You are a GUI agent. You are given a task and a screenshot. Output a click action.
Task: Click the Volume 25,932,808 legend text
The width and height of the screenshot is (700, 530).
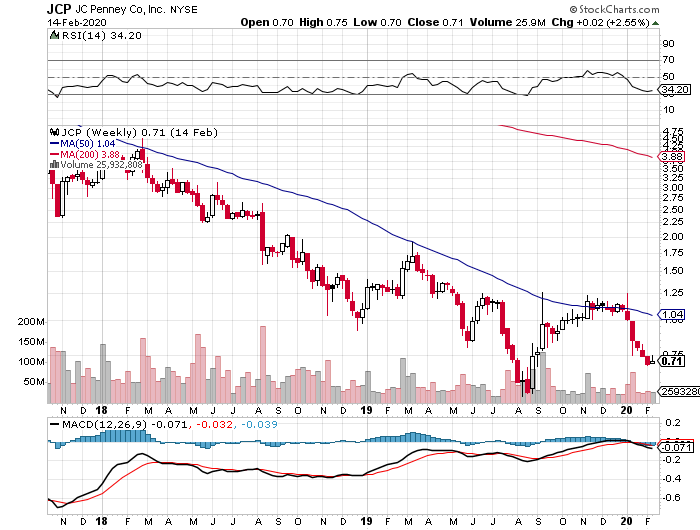click(x=101, y=165)
